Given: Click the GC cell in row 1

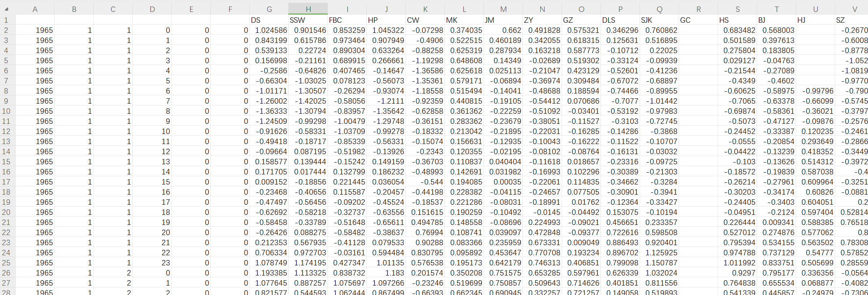Looking at the screenshot, I should pos(698,20).
